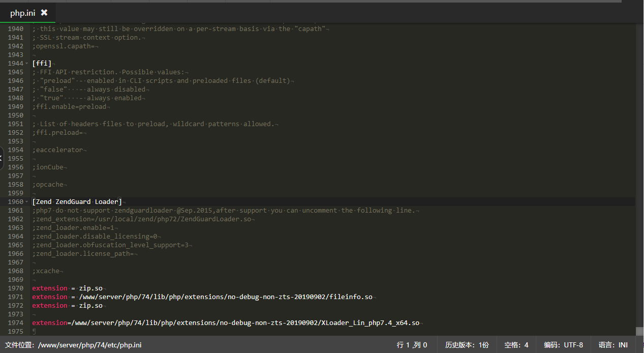The image size is (644, 353).
Task: Click line number 1970 in the gutter
Action: (x=15, y=288)
